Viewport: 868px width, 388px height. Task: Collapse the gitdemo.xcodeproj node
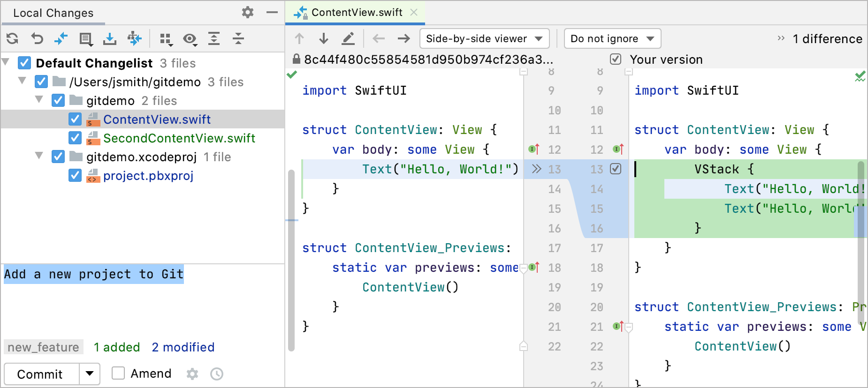coord(39,156)
